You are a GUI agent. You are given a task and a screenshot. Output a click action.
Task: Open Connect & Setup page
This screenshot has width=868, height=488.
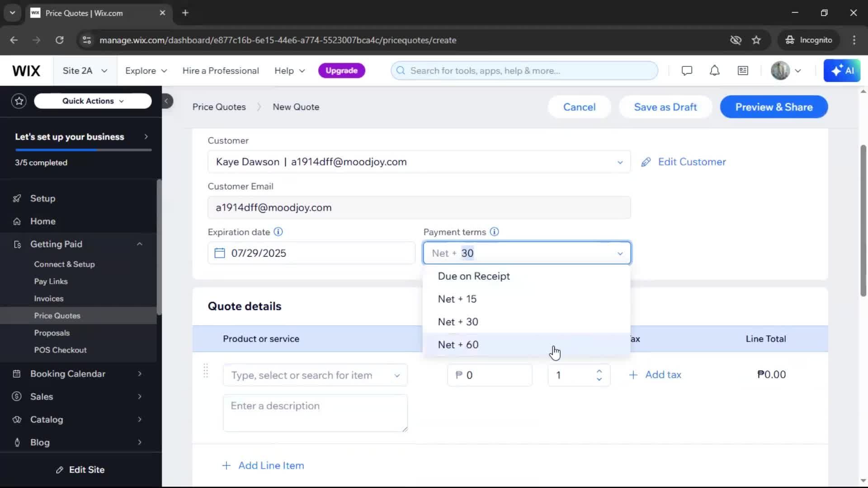coord(64,264)
